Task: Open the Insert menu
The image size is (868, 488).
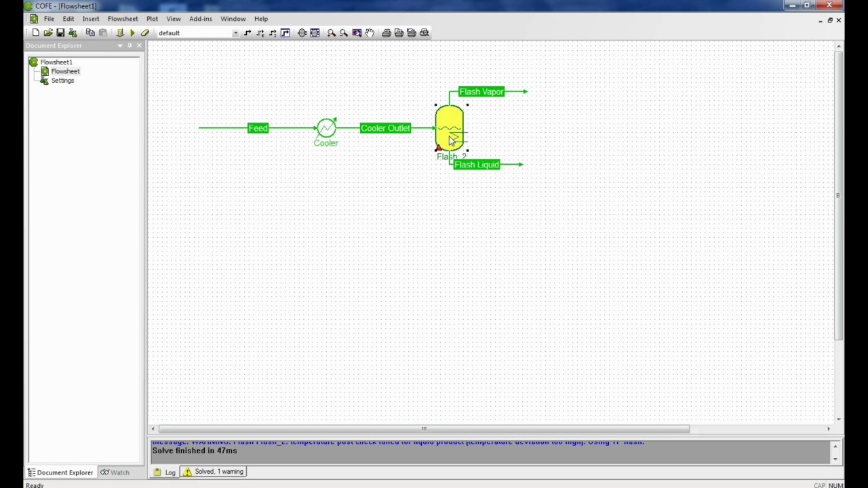Action: click(x=91, y=19)
